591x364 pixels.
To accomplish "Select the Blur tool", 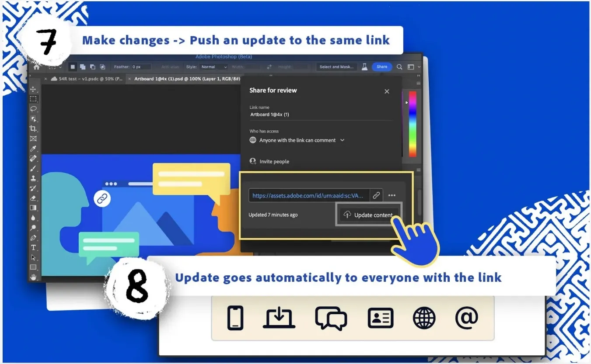I will click(x=33, y=218).
